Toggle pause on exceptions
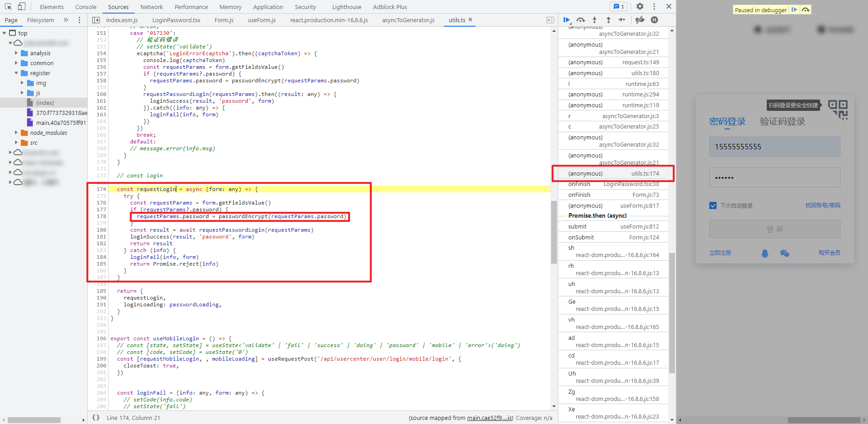 (655, 20)
